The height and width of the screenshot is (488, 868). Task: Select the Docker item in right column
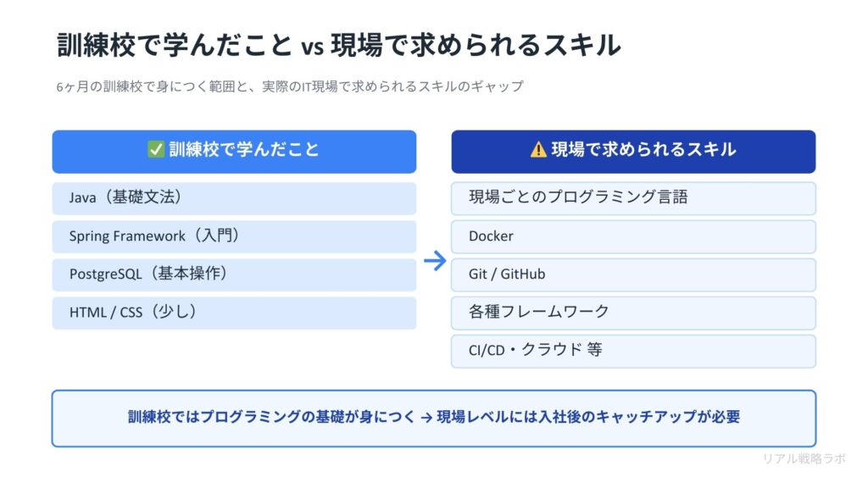634,236
